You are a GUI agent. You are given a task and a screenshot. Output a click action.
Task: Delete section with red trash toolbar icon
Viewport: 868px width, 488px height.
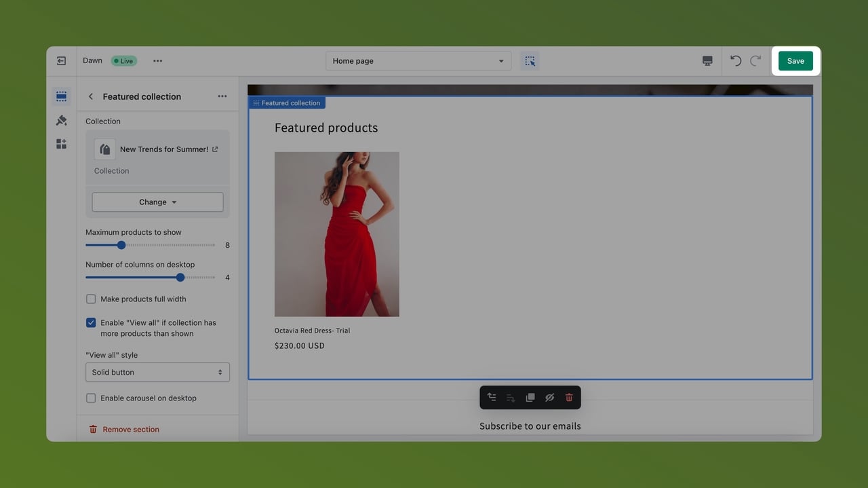pyautogui.click(x=569, y=398)
